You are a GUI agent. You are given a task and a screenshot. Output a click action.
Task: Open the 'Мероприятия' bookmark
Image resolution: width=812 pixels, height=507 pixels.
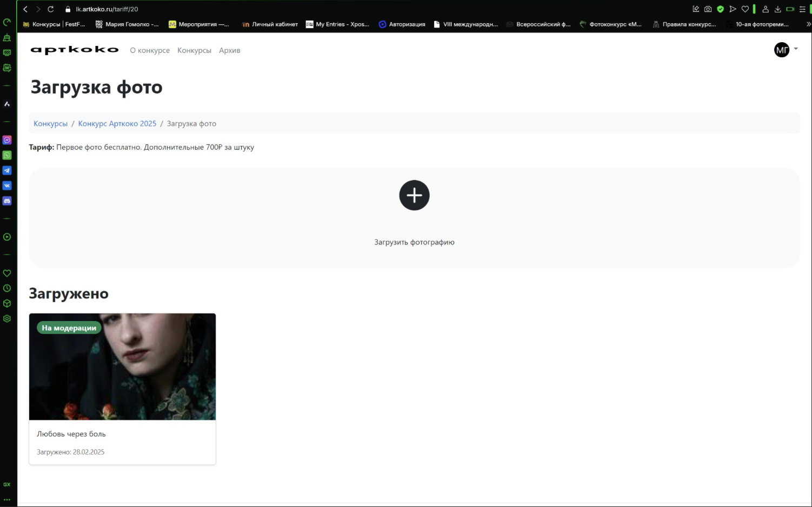199,24
